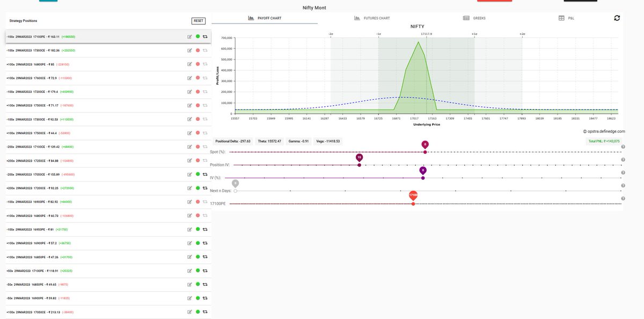
Task: Edit the 17100PE ₹163.11 position
Action: [x=189, y=37]
